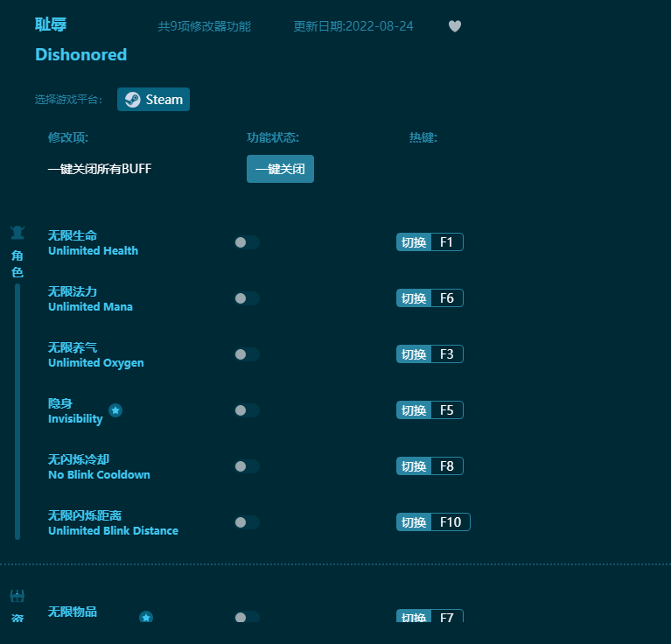Image resolution: width=671 pixels, height=644 pixels.
Task: Click 切换 button for F5 hotkey
Action: click(414, 410)
